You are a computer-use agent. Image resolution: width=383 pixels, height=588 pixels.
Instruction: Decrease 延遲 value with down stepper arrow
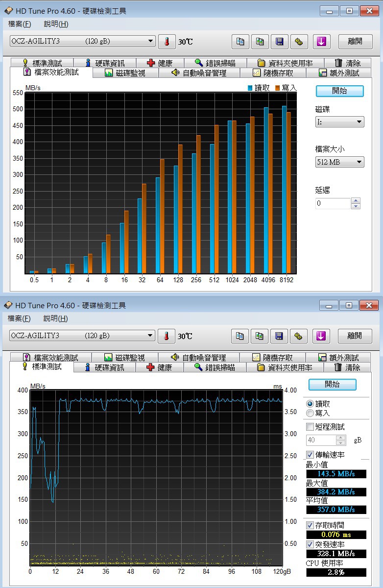click(356, 206)
